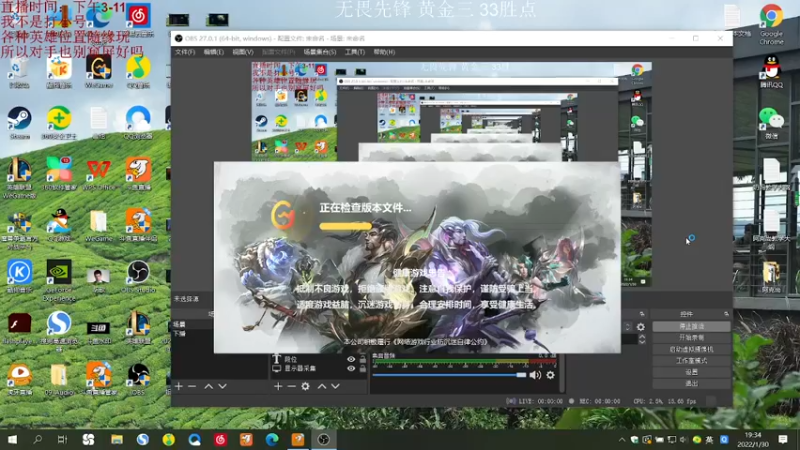The width and height of the screenshot is (800, 450).
Task: Show hidden system tray icons chevron
Action: (x=622, y=439)
